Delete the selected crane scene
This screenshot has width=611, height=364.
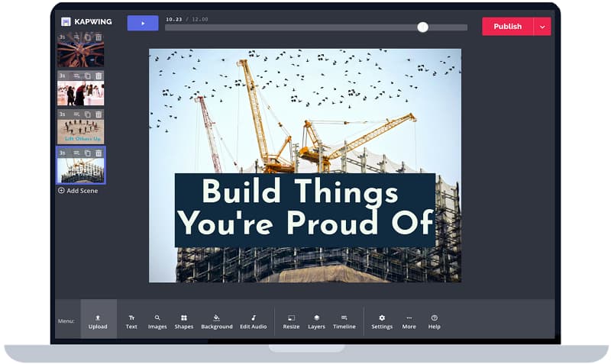pyautogui.click(x=99, y=153)
